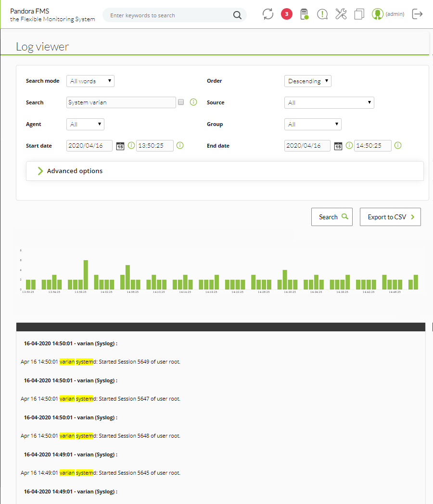Click the exclamation system alerts icon
This screenshot has width=433, height=504.
click(322, 14)
